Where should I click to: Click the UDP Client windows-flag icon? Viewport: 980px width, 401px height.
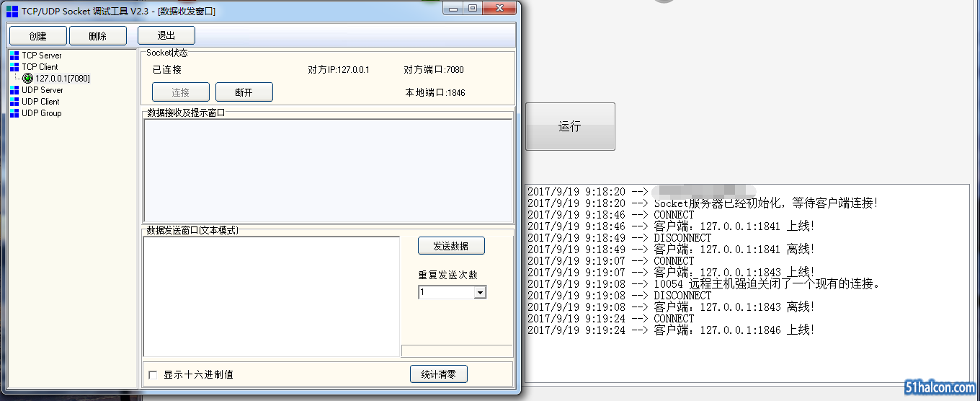14,102
